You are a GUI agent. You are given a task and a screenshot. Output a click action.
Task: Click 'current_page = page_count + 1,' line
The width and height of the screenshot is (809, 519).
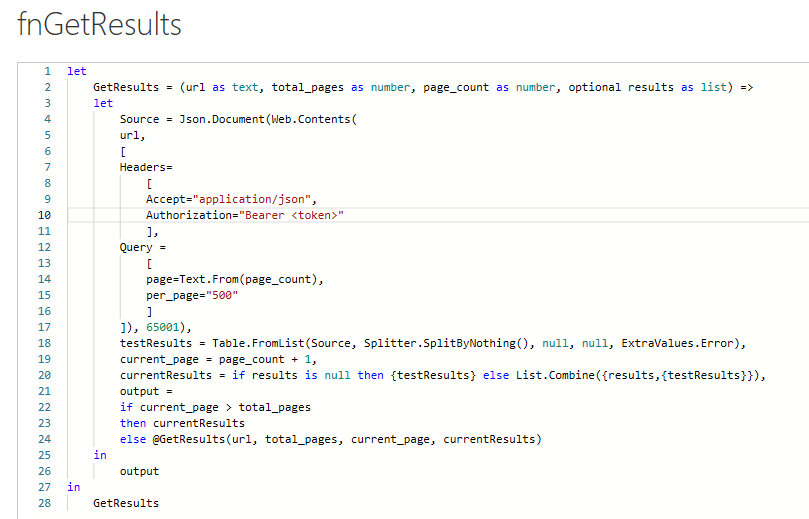coord(219,359)
